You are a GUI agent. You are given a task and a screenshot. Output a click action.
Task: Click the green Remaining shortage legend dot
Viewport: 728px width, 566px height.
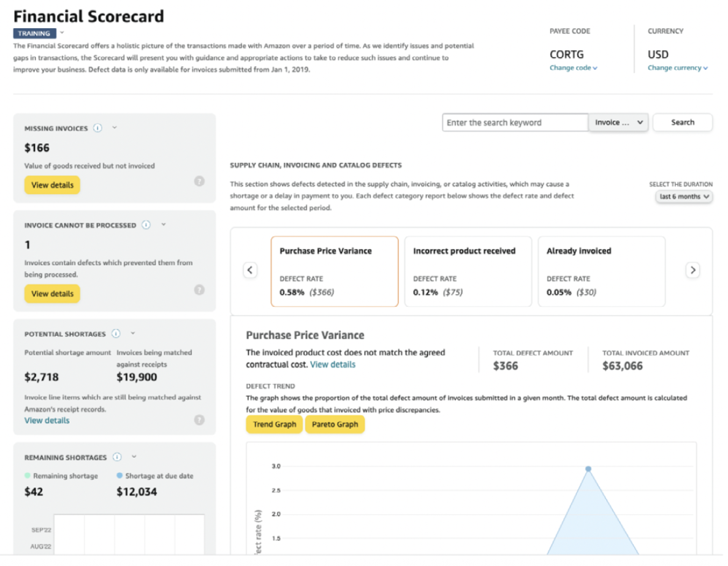tap(28, 475)
